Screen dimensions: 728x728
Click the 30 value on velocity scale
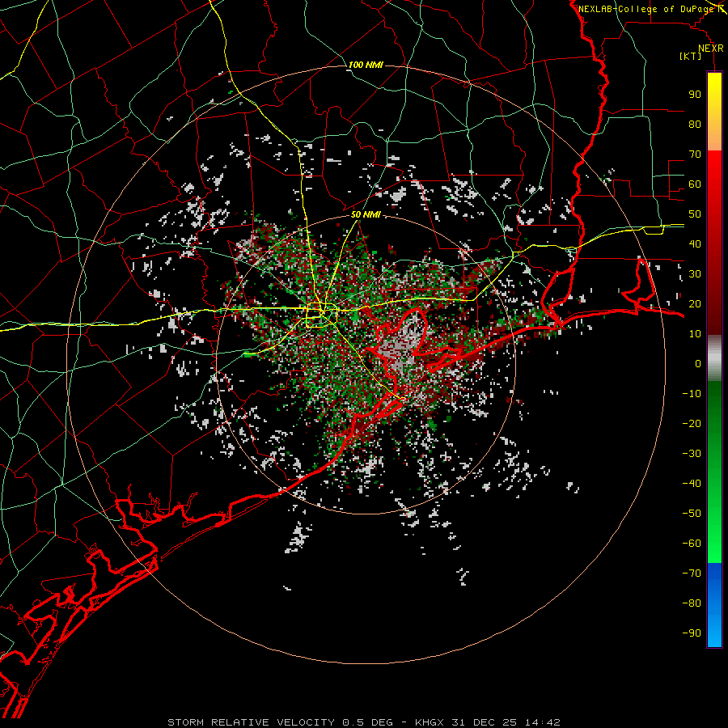coord(695,274)
